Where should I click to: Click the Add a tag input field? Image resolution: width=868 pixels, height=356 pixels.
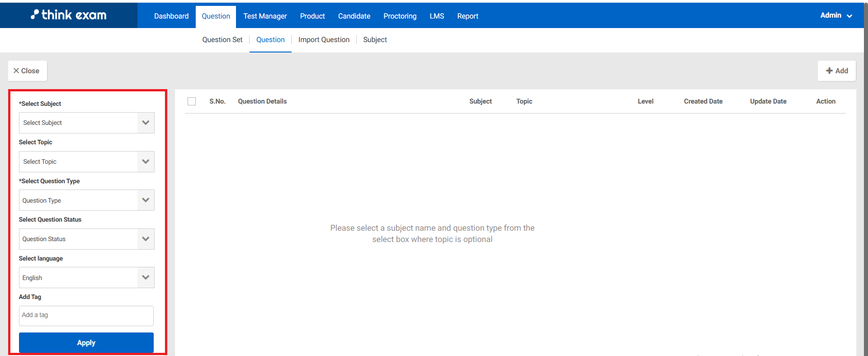(x=86, y=316)
